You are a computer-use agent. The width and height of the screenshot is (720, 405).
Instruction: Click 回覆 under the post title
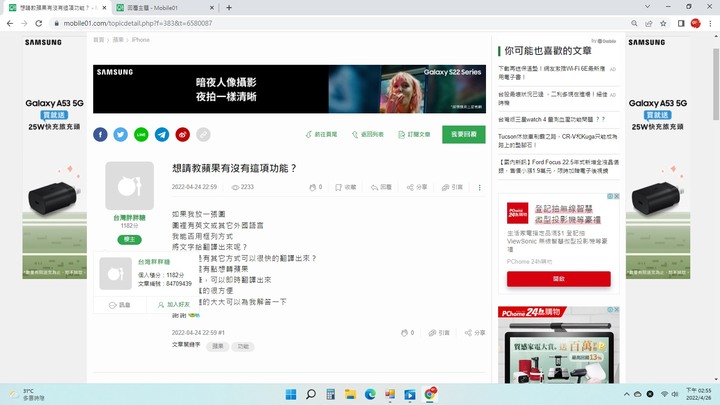tap(381, 187)
